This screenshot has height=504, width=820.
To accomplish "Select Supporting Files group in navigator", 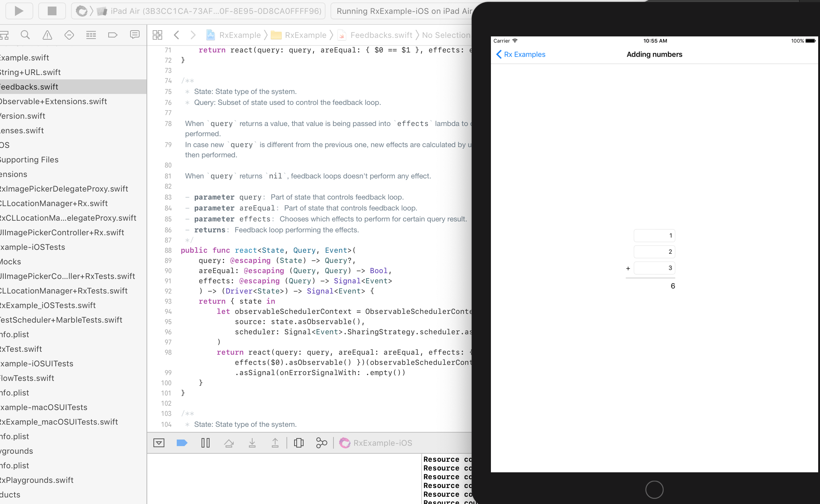I will coord(29,160).
